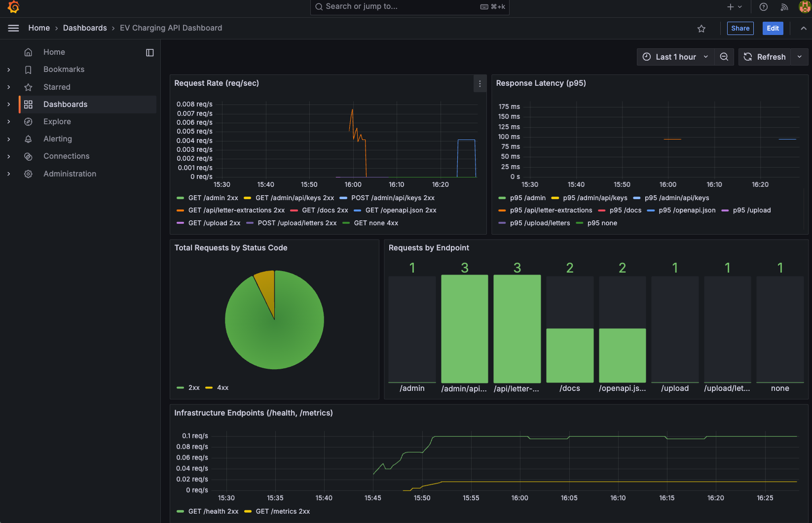Click the Grafana logo

(x=13, y=7)
